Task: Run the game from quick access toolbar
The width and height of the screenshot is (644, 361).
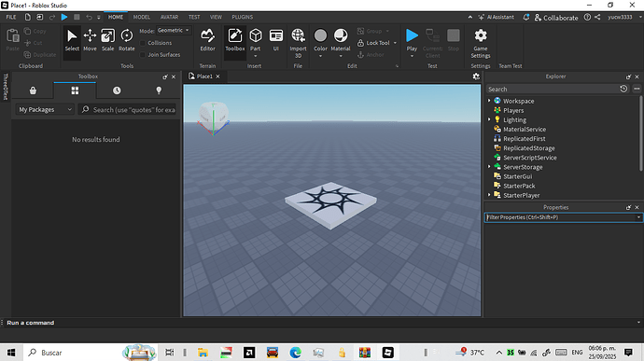Action: 64,17
